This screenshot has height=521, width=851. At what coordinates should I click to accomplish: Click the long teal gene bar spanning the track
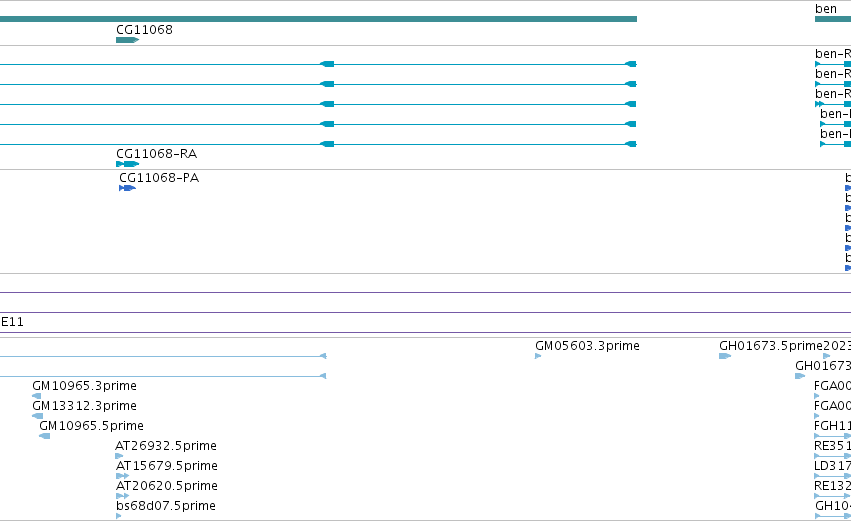click(318, 20)
